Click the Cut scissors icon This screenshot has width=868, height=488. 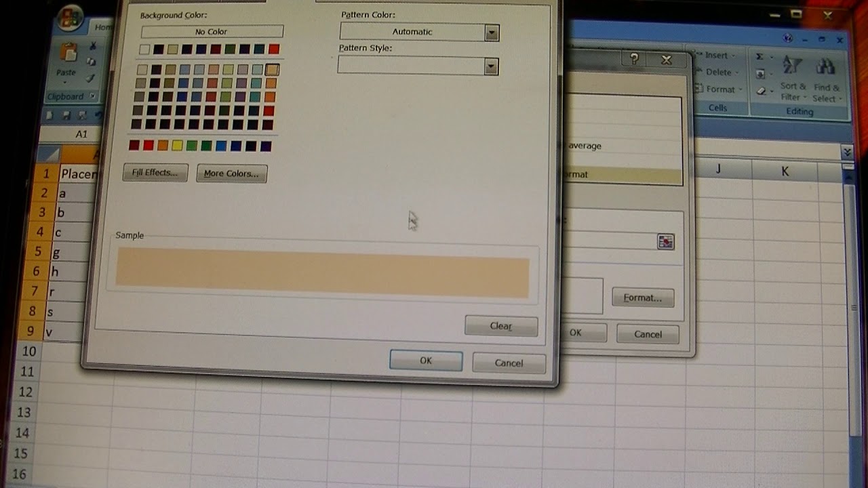coord(93,45)
